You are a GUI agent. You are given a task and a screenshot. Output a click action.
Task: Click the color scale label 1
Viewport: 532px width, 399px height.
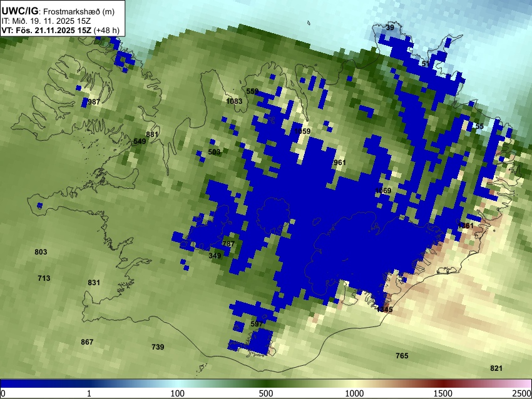[x=89, y=393]
